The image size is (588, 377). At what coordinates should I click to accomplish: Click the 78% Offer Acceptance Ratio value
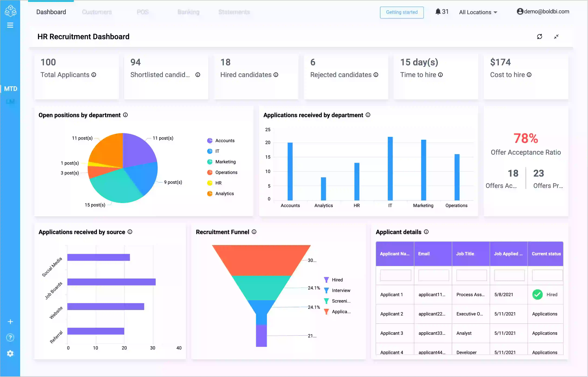(526, 138)
